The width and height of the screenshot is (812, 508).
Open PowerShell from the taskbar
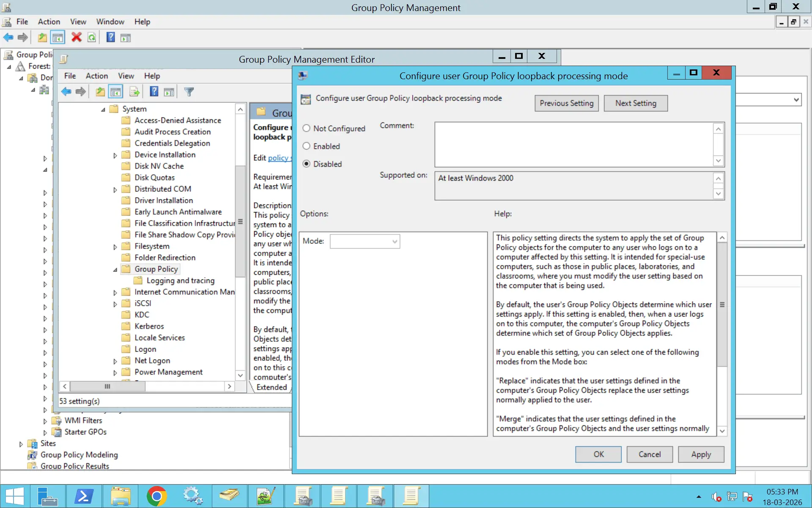pos(84,496)
